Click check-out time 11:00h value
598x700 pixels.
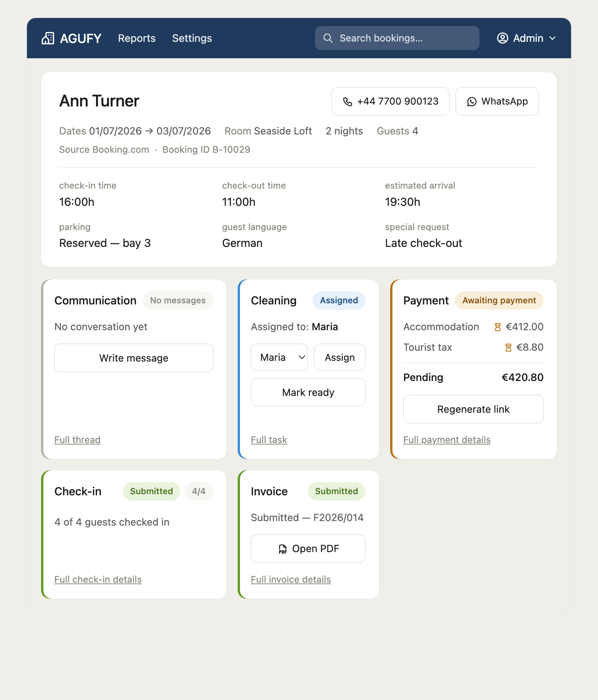[x=238, y=202]
